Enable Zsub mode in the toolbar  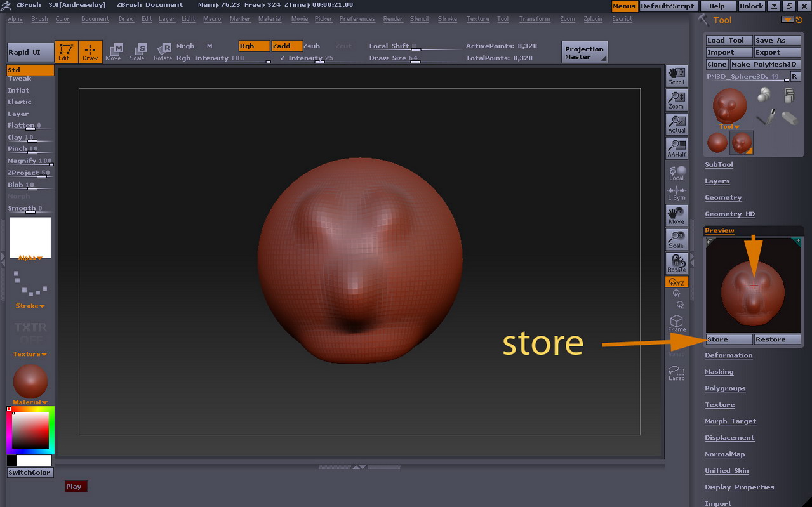click(x=312, y=46)
